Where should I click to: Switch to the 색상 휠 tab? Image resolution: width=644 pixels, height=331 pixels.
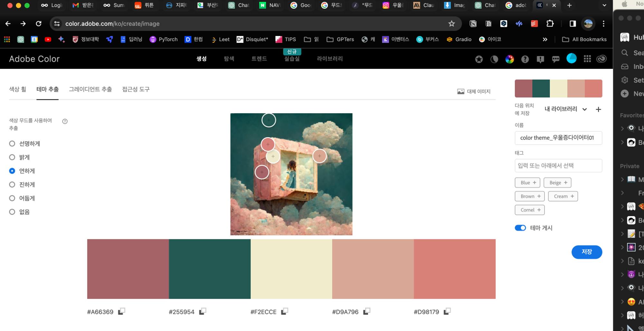[x=18, y=89]
